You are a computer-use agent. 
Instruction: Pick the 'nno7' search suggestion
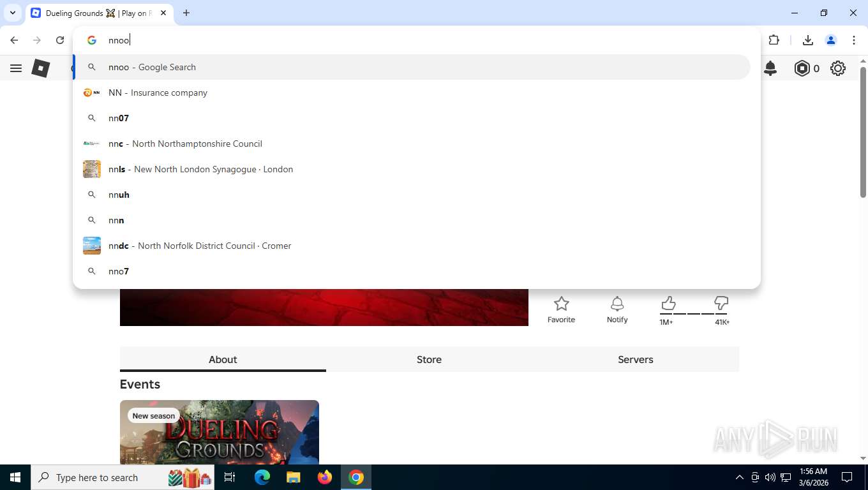click(x=412, y=271)
